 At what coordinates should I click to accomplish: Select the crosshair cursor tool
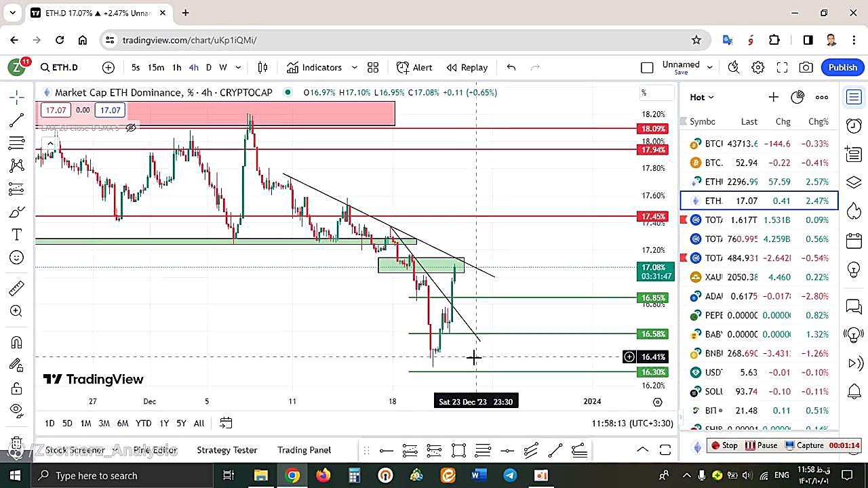(x=17, y=97)
